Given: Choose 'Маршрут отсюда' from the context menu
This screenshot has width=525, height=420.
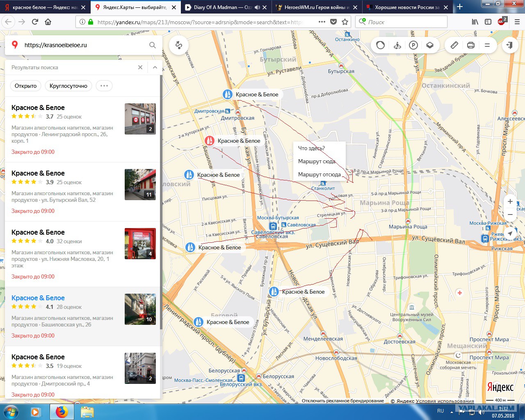Looking at the screenshot, I should click(320, 174).
